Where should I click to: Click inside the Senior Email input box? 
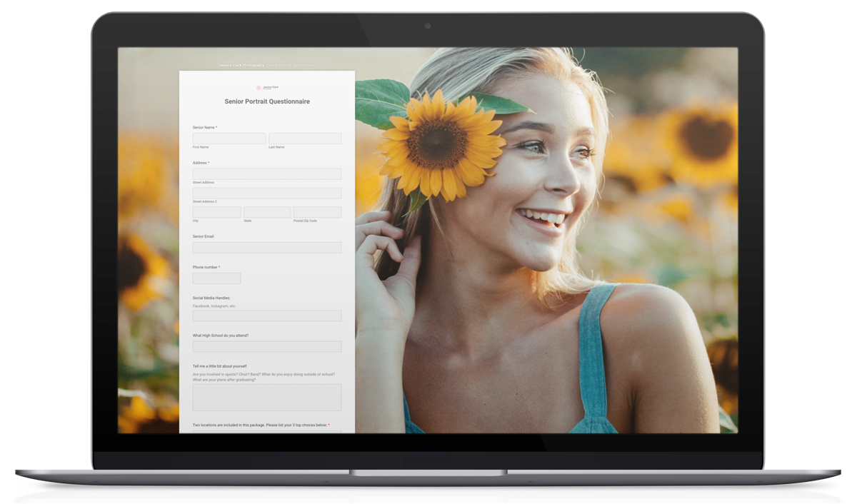pyautogui.click(x=267, y=247)
